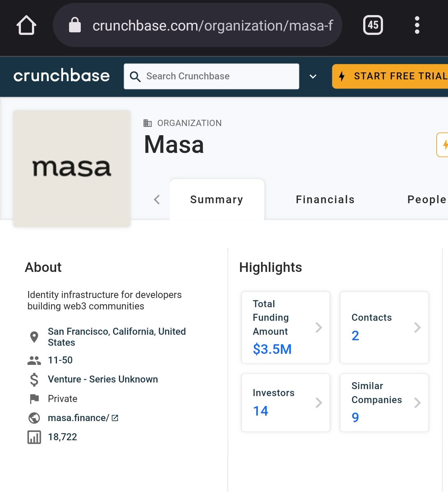Click the Identity infrastructure description text
The width and height of the screenshot is (448, 492).
[x=105, y=301]
